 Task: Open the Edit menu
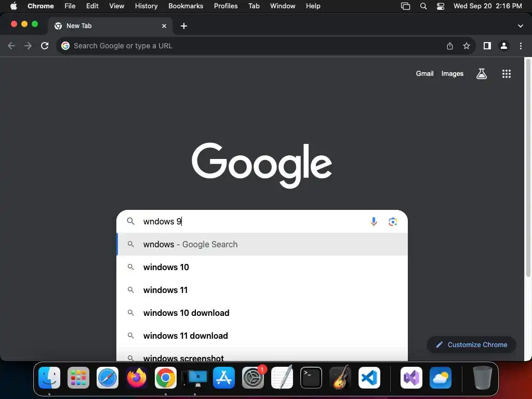92,6
